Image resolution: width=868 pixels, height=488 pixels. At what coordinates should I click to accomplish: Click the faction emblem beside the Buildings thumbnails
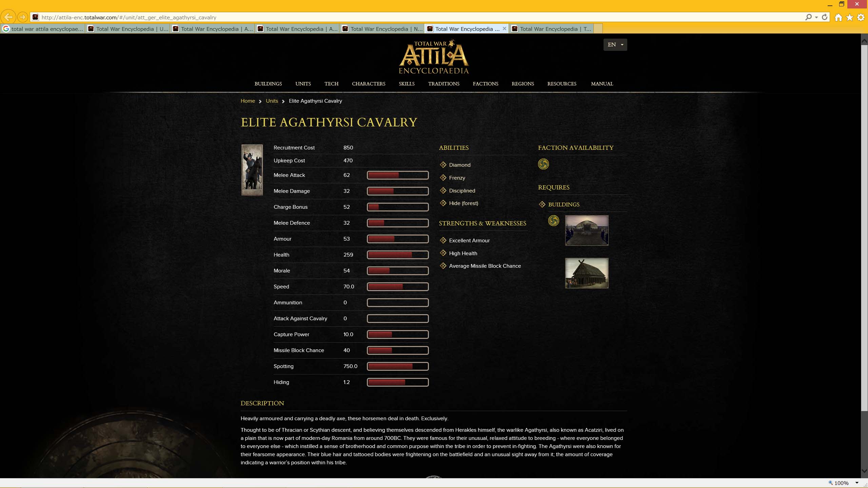(553, 221)
